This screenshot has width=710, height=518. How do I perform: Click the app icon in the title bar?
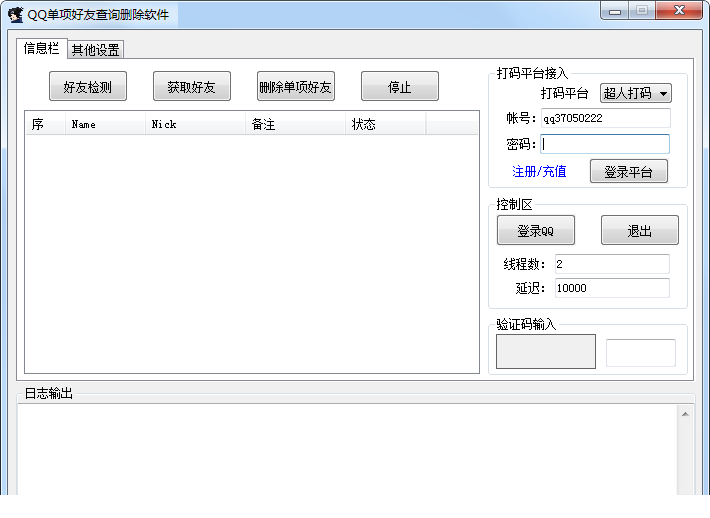point(15,14)
